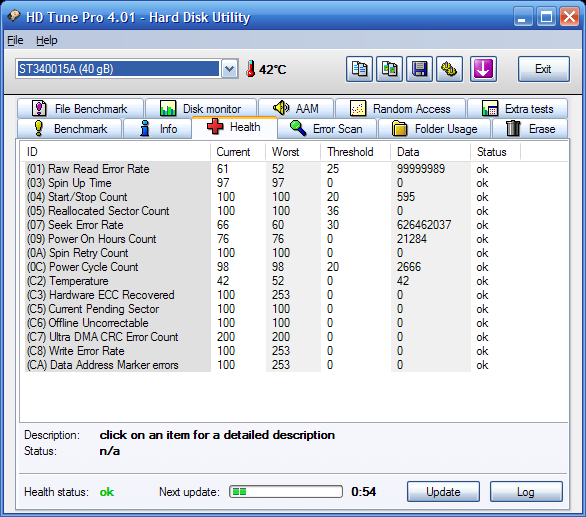Click the copy screenshot to clipboard icon

(x=389, y=69)
